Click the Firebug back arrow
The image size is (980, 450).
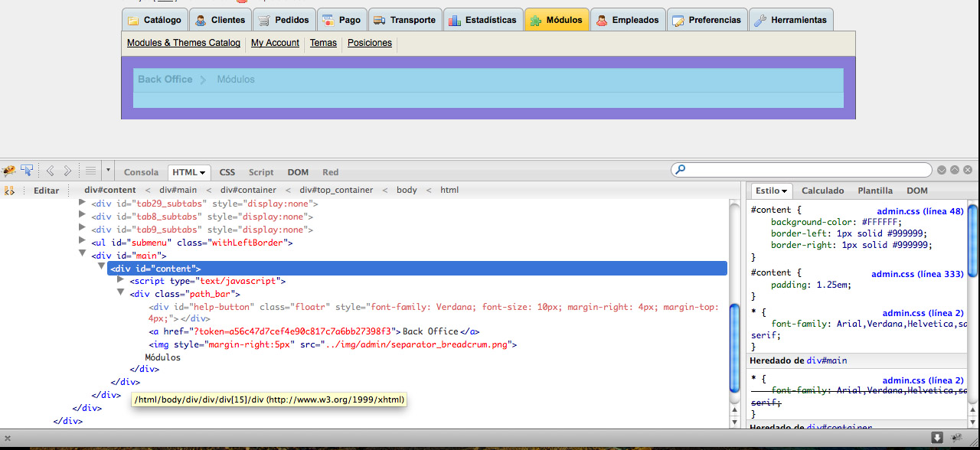[x=51, y=171]
